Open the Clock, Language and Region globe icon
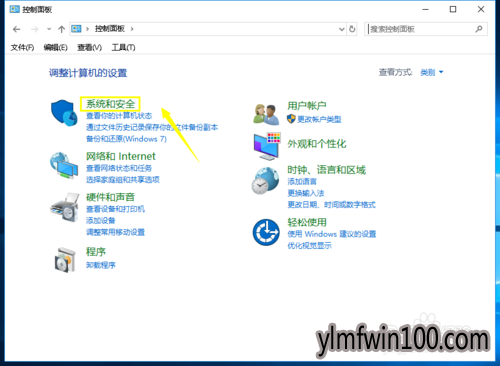Viewport: 500px width, 366px height. click(265, 180)
